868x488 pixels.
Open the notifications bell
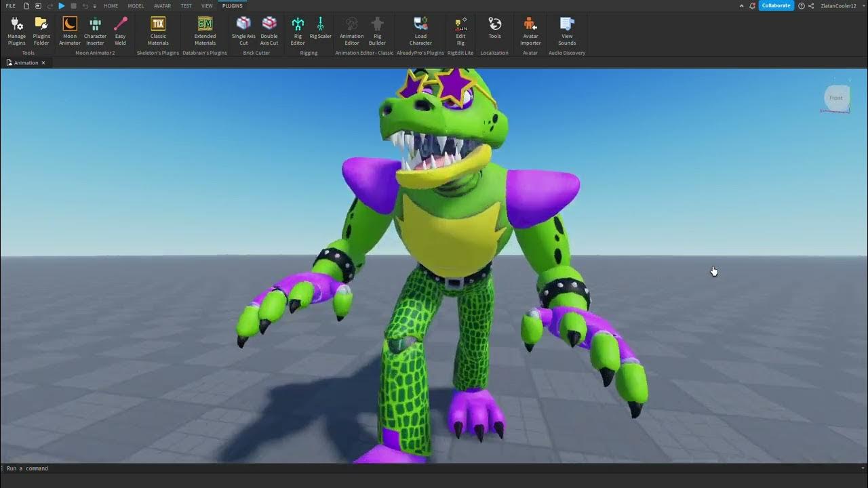[751, 5]
